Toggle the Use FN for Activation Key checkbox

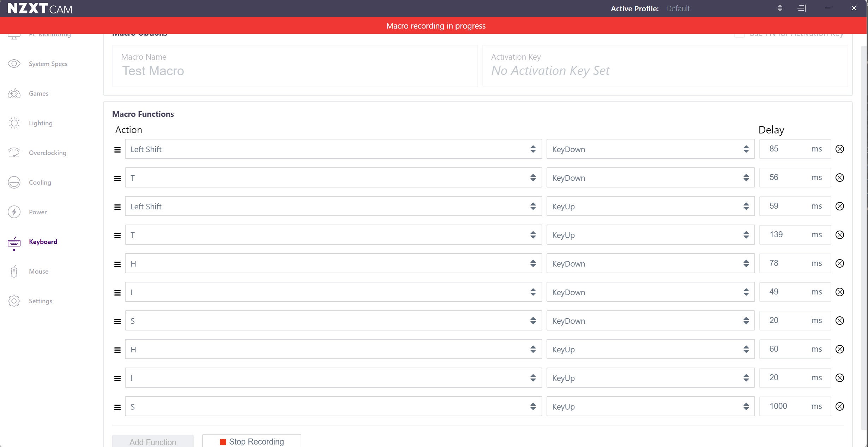tap(739, 35)
